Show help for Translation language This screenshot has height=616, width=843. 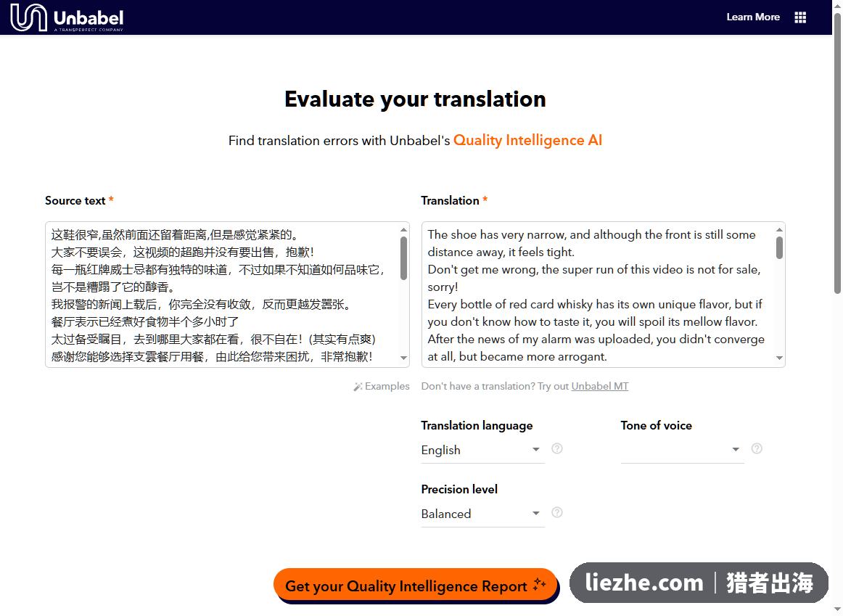[557, 449]
